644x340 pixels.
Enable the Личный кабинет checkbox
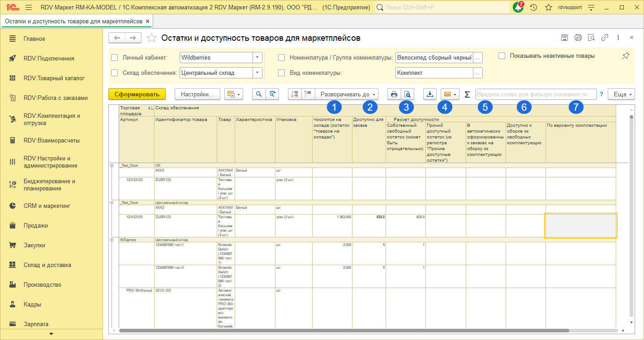pos(115,57)
